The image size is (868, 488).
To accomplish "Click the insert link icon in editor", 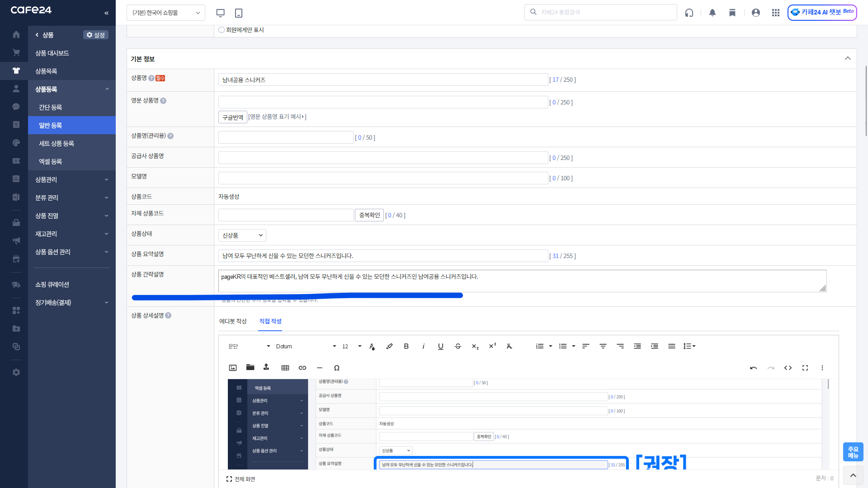I will 302,368.
